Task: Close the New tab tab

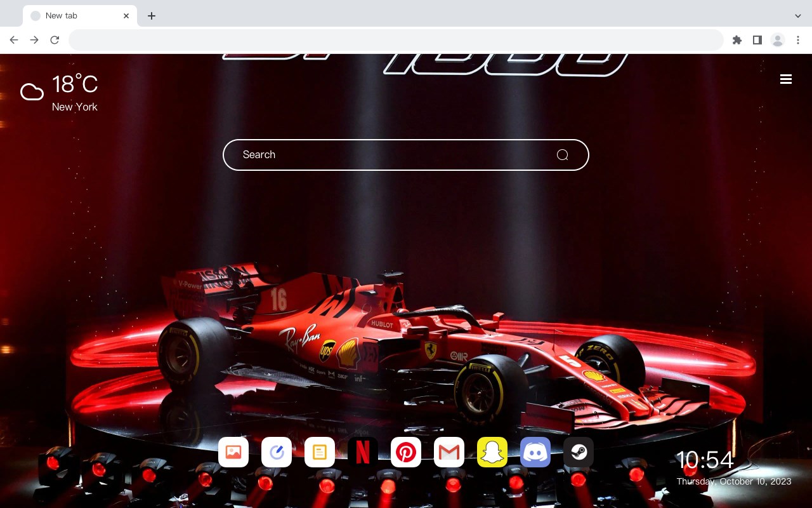Action: coord(126,16)
